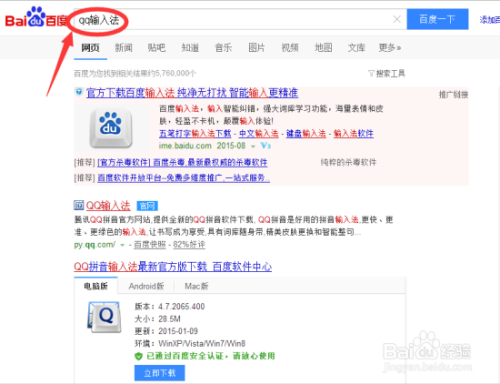500x384 pixels.
Task: Select the 地图 tab
Action: coord(323,48)
